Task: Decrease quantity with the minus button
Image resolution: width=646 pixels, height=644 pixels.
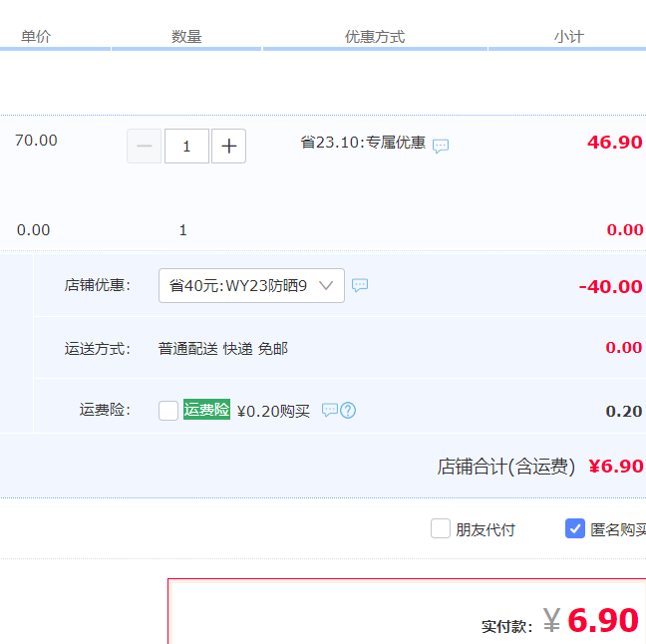Action: [144, 147]
